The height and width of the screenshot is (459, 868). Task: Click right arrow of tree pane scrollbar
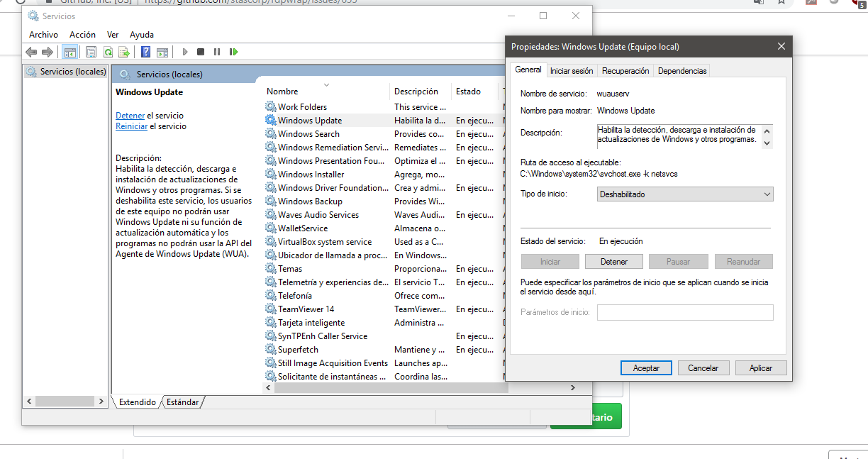pos(101,402)
